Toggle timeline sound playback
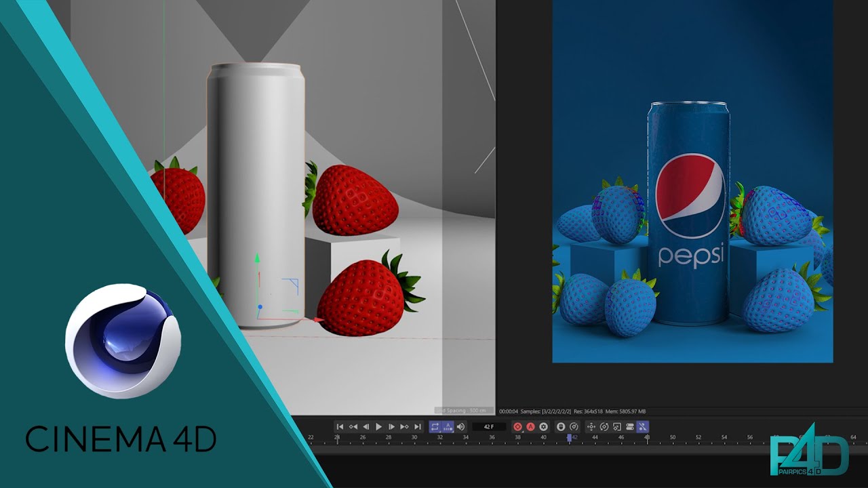868x488 pixels. tap(460, 427)
